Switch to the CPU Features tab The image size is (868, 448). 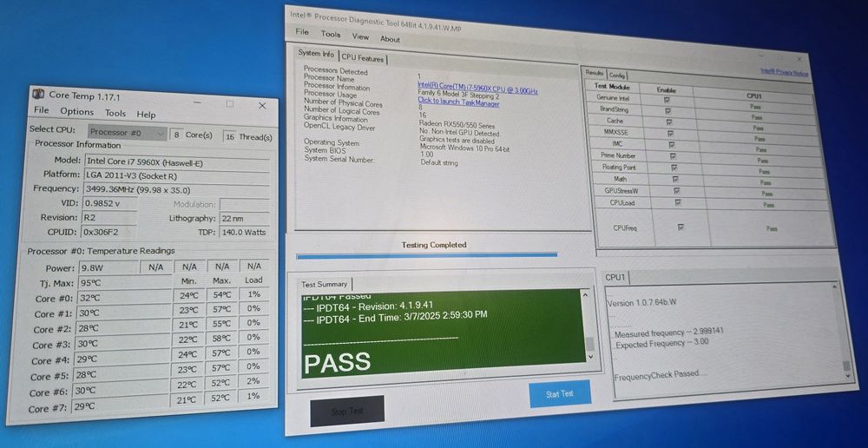tap(363, 57)
